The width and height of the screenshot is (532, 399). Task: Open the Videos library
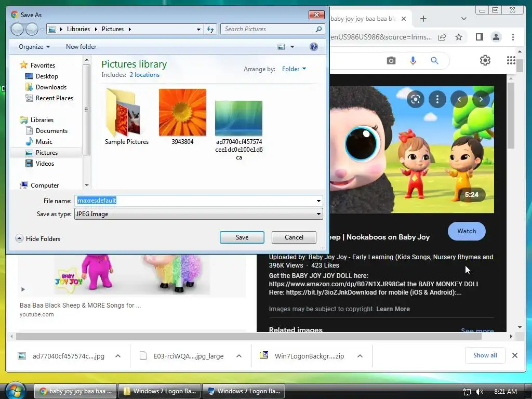(45, 164)
